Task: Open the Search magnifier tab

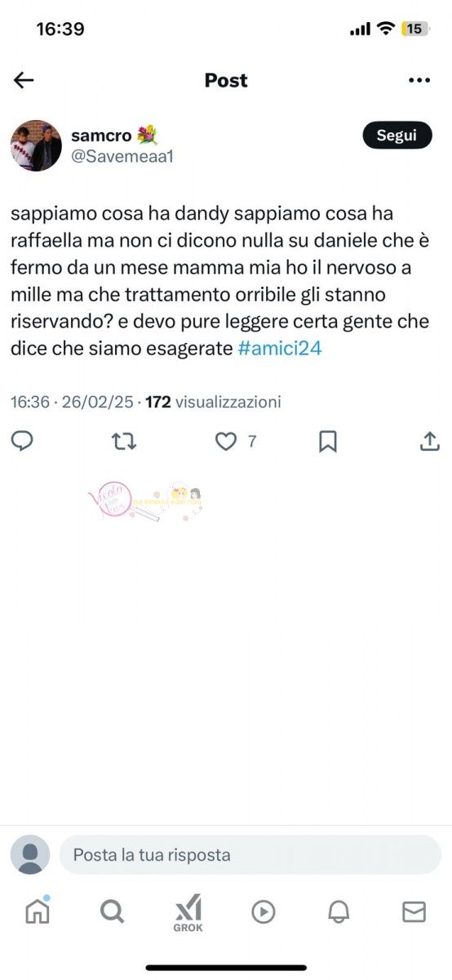Action: coord(113,911)
